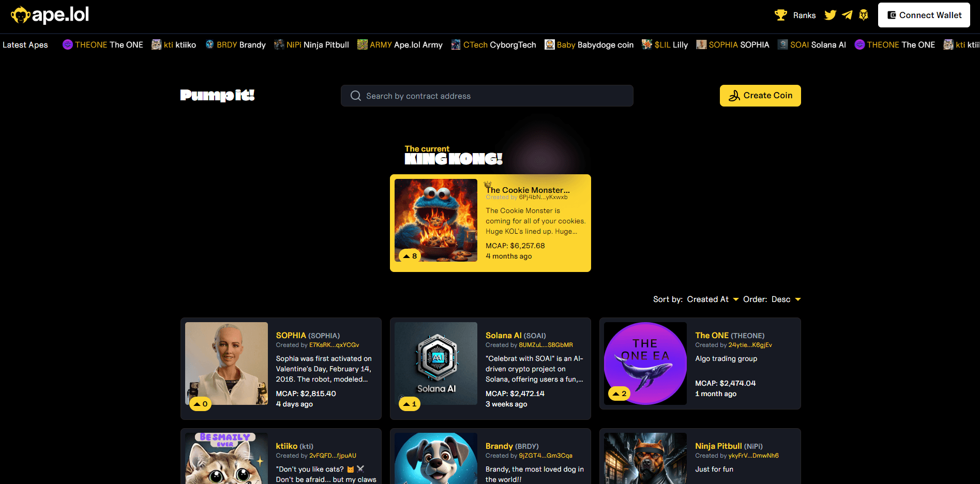Open the Ranks page
980x484 pixels.
(x=804, y=16)
